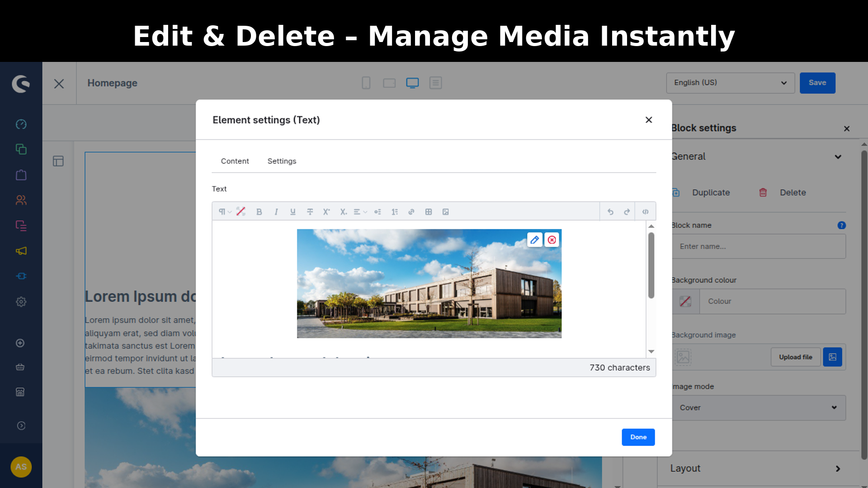Focus the Background Colour input field
The image size is (868, 488).
772,301
